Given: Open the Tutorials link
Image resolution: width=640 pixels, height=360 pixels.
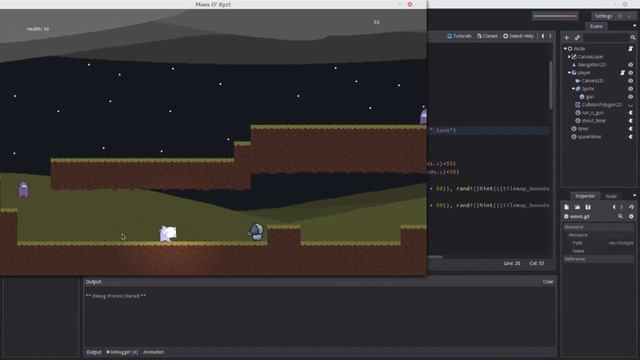Looking at the screenshot, I should pyautogui.click(x=459, y=36).
